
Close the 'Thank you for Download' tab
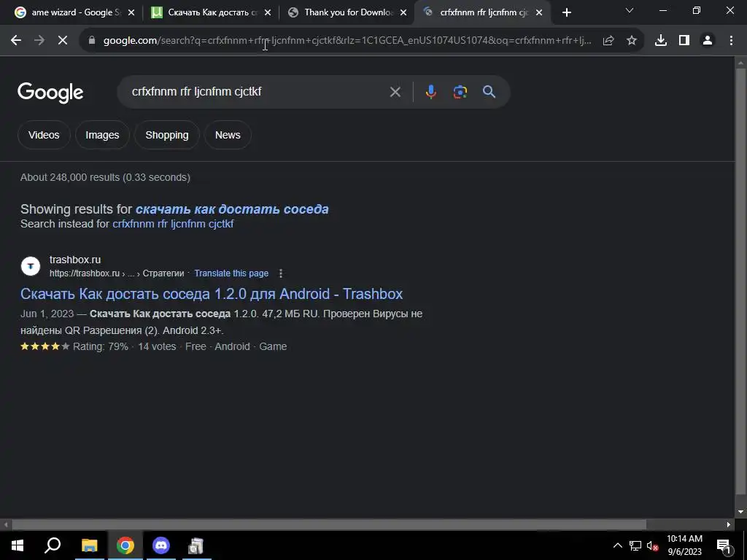coord(403,12)
